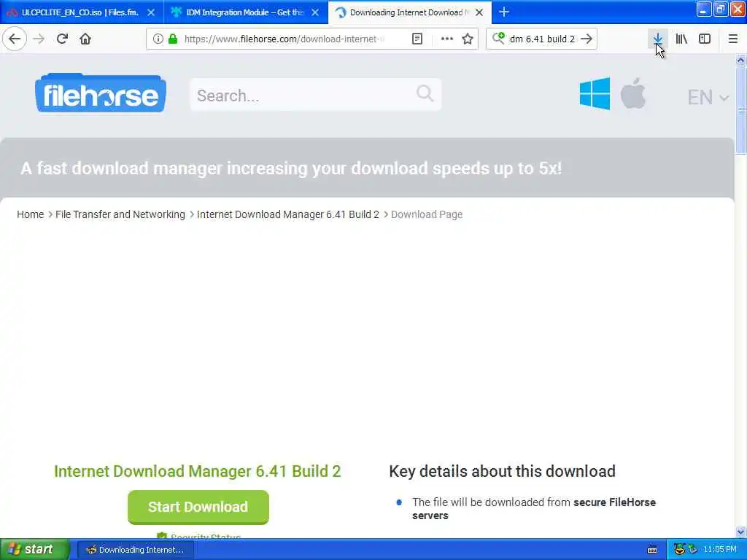Click the first system tray icon

click(x=679, y=550)
